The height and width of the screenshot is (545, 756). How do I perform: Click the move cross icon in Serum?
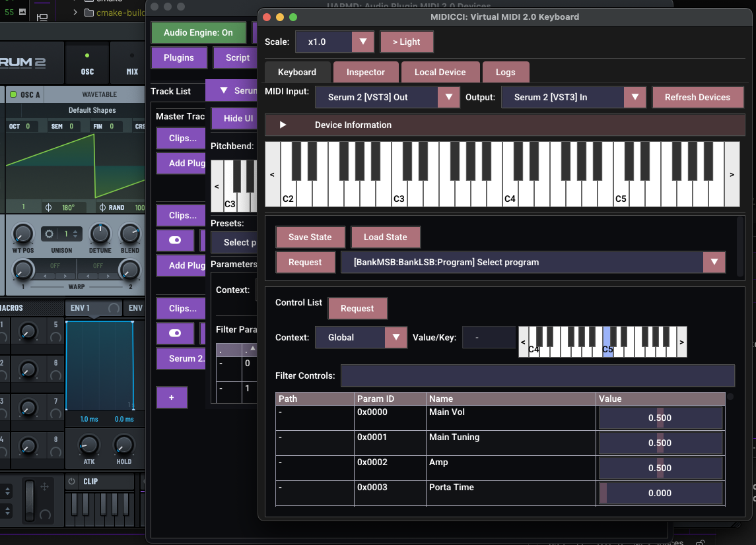44,487
